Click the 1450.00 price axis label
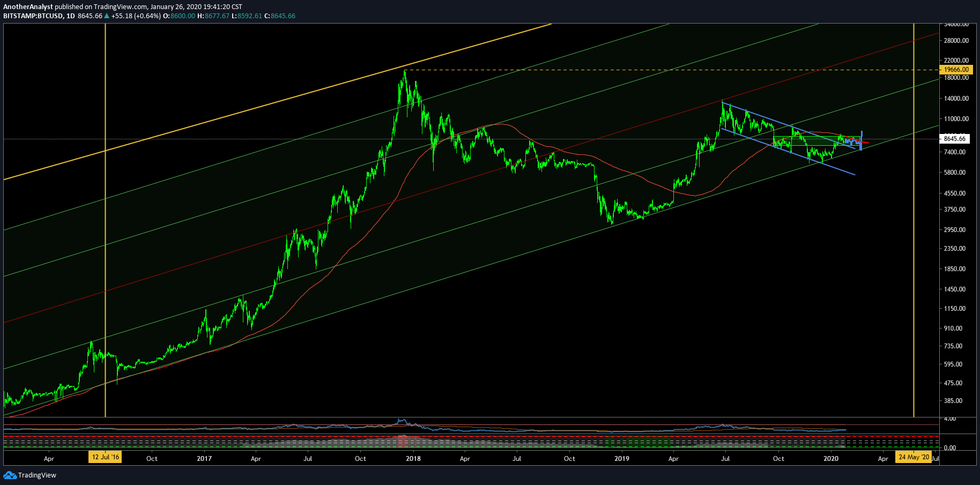 (x=955, y=289)
